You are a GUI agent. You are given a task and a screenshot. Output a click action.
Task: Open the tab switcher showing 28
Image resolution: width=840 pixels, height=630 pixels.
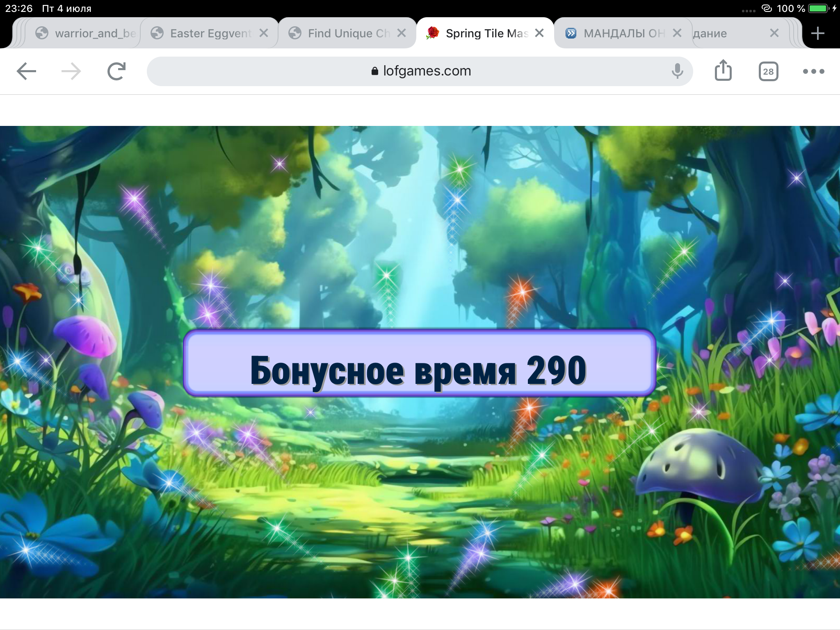tap(768, 71)
